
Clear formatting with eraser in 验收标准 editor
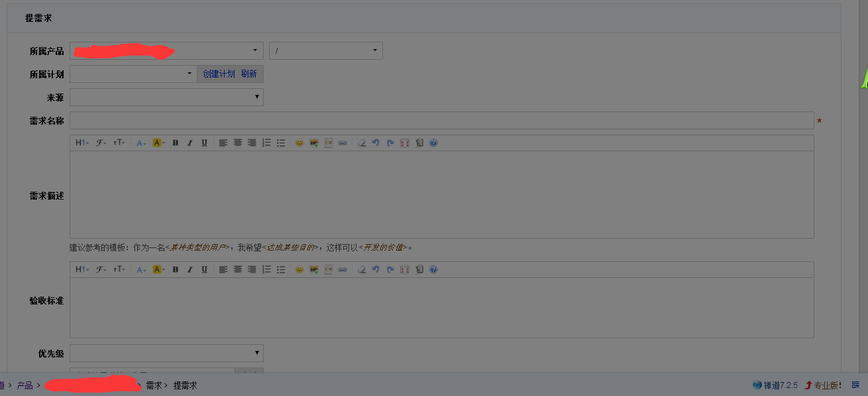pos(361,269)
